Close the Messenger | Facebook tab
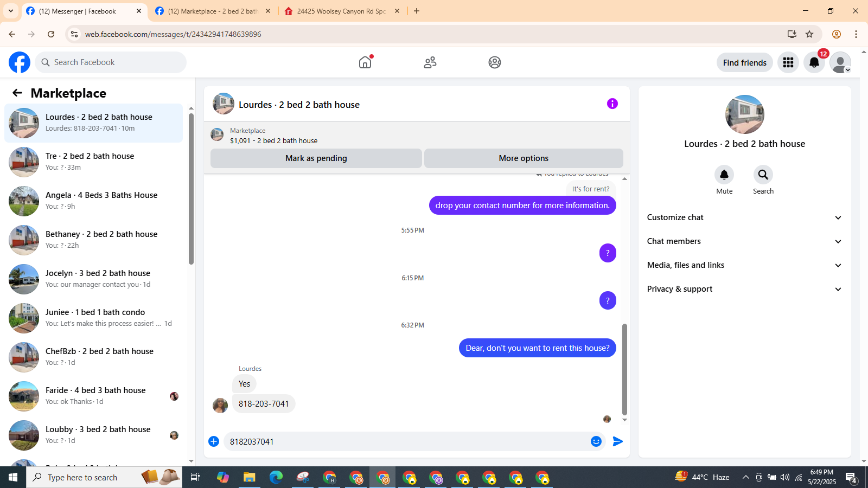 (x=139, y=11)
